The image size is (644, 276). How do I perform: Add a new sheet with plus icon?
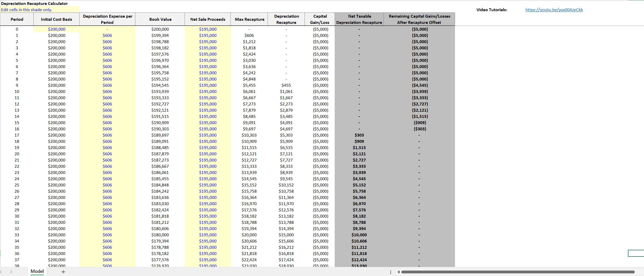(x=63, y=272)
